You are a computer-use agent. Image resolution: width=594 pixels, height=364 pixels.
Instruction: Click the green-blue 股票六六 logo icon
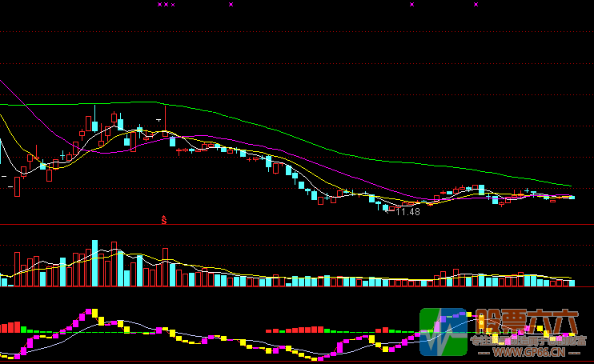point(443,331)
